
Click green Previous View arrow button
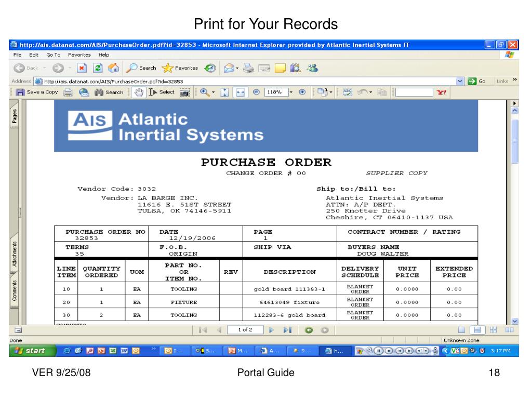point(309,330)
